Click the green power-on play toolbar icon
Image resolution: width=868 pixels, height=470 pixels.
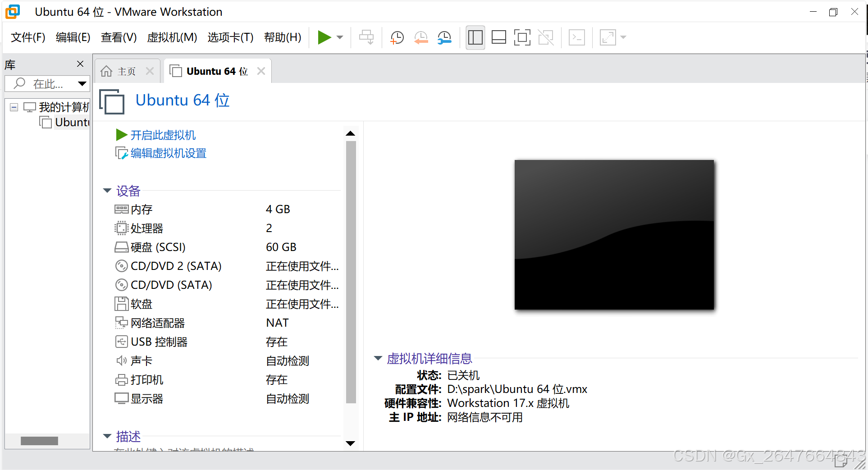pos(324,37)
